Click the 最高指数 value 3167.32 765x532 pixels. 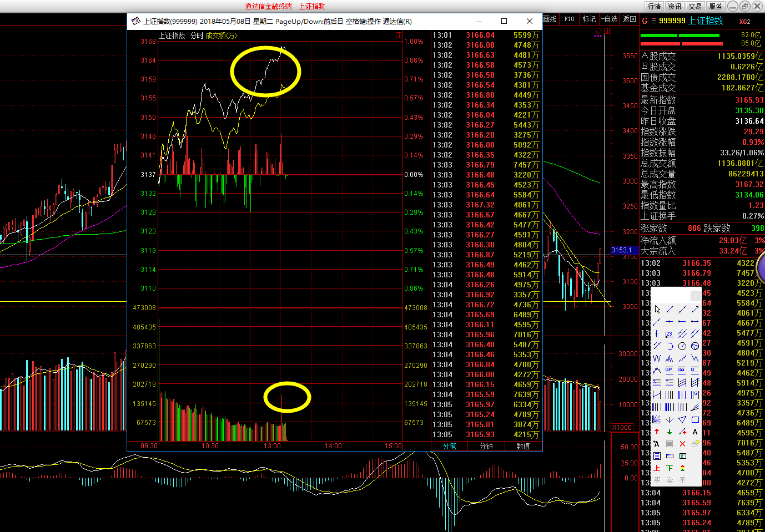[x=749, y=184]
